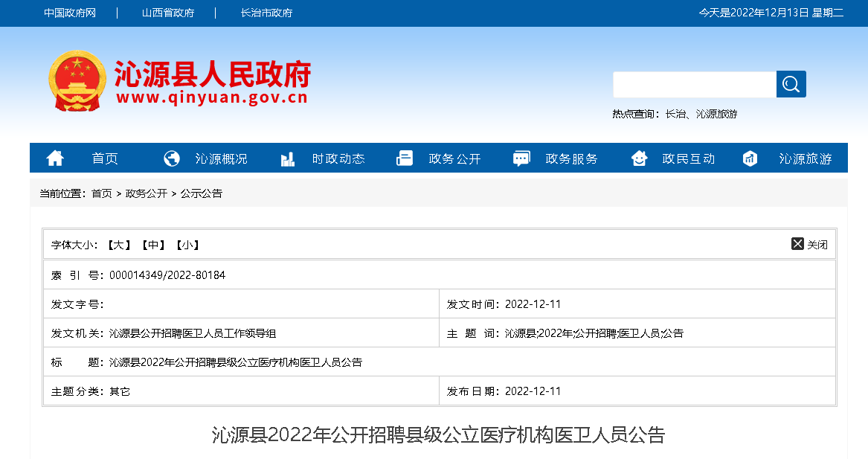Open the 政民互动 navigation item

coord(689,159)
